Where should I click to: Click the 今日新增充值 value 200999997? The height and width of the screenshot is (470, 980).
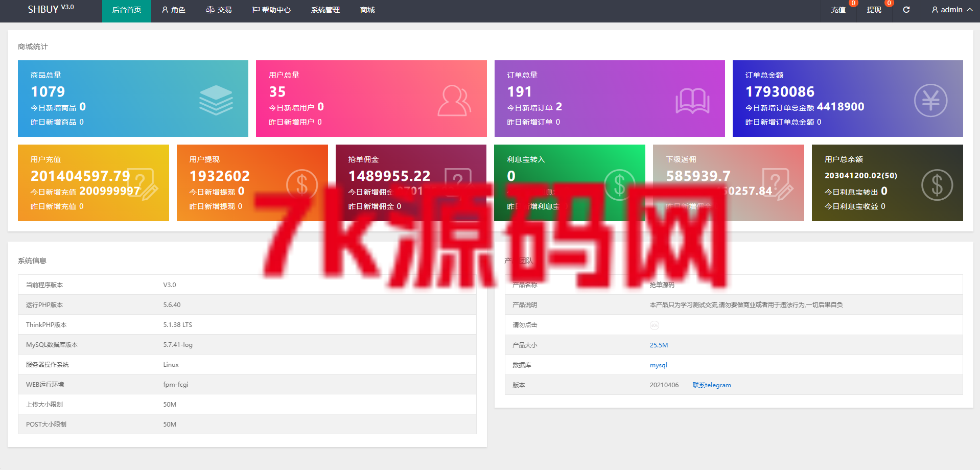click(x=110, y=191)
